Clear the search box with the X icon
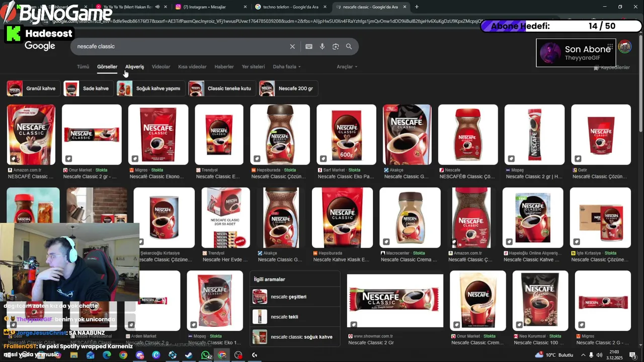This screenshot has height=362, width=644. coord(292,46)
